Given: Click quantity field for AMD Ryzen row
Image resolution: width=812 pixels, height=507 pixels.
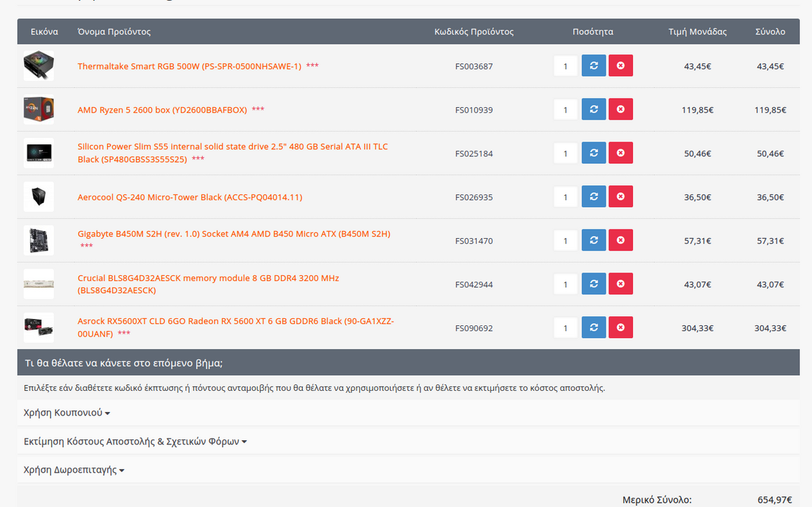Looking at the screenshot, I should [566, 109].
